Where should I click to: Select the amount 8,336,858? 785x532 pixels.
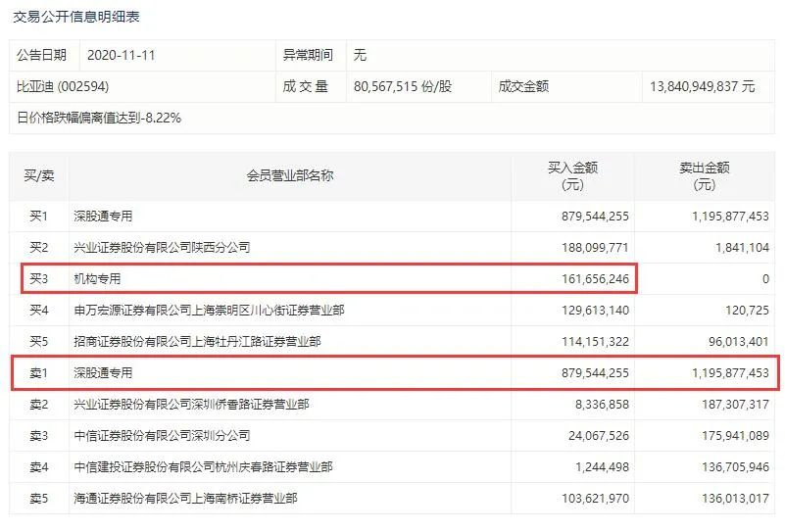point(602,405)
